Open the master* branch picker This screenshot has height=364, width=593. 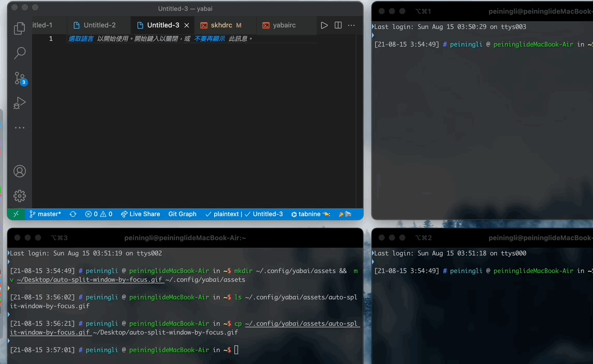[x=45, y=214]
